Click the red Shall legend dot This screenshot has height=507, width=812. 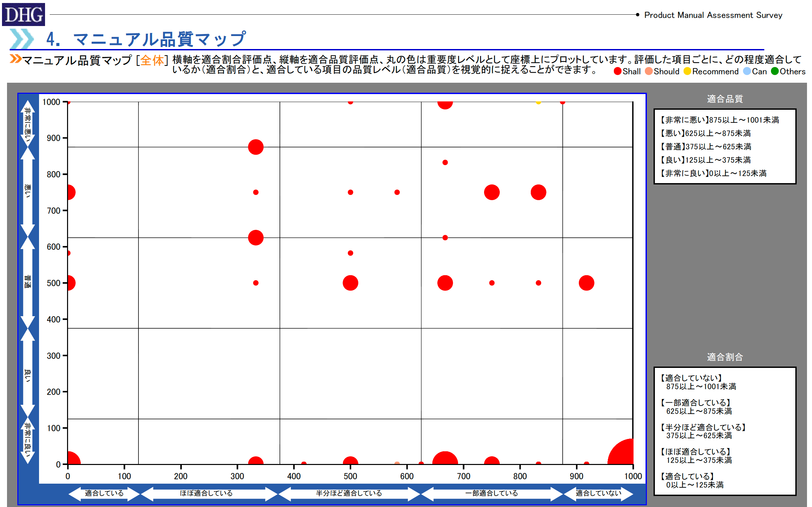tap(618, 71)
